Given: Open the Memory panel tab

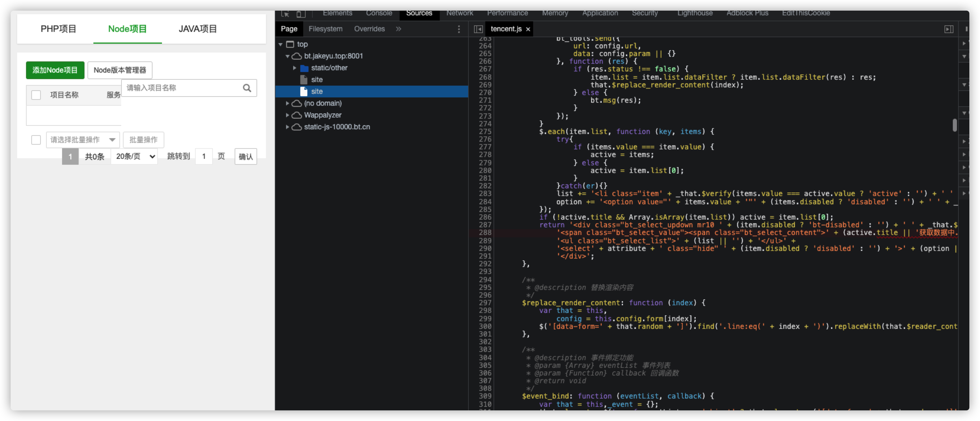Looking at the screenshot, I should pos(555,13).
